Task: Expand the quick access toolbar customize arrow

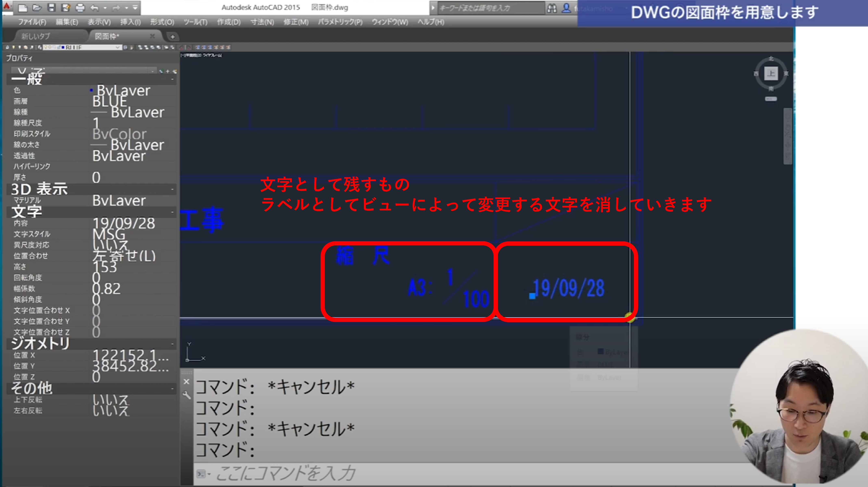Action: point(135,7)
